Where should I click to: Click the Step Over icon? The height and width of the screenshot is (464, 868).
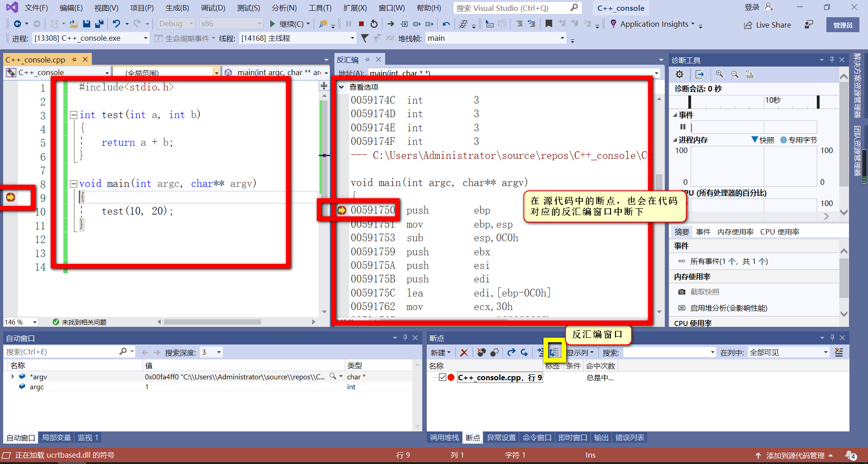pos(417,24)
